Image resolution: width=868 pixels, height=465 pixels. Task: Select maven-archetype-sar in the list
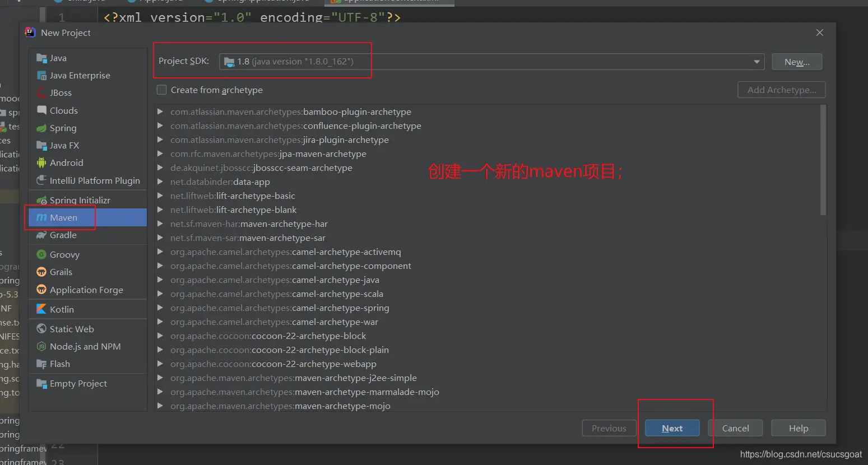(248, 238)
